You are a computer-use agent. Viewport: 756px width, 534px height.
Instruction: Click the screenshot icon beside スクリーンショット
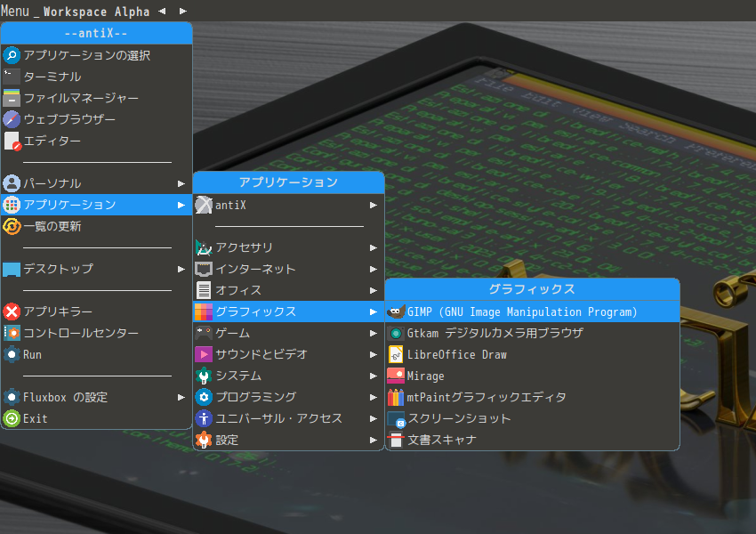397,418
